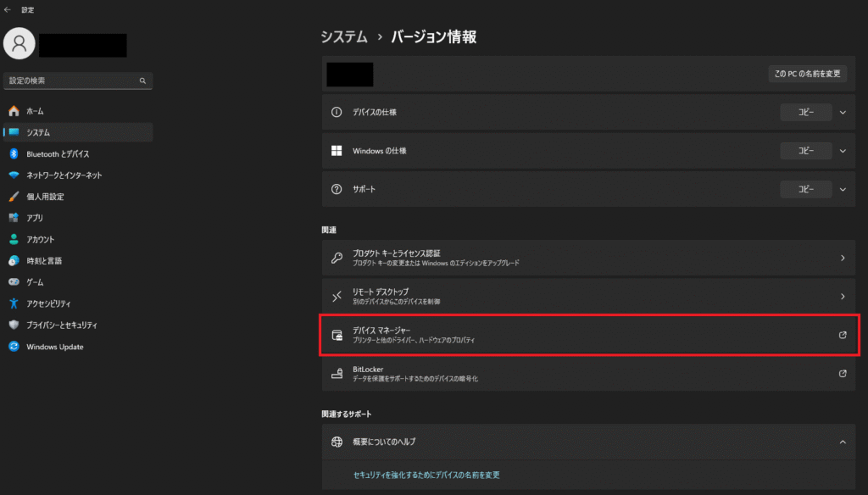Open the デバイス マネージャー row
Screen dimensions: 868x495
coord(588,335)
